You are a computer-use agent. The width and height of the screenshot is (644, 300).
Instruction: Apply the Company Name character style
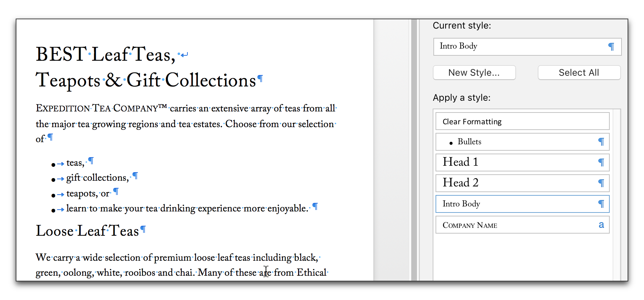(x=522, y=225)
